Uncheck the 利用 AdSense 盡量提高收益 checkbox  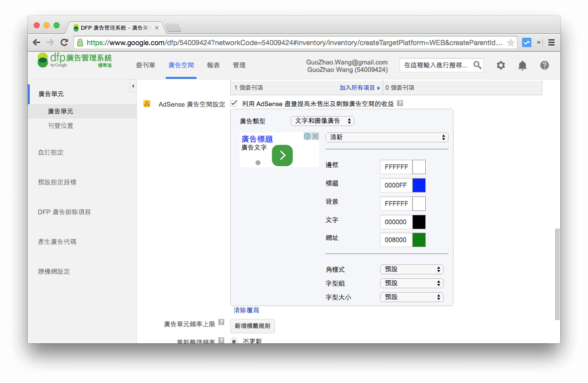pyautogui.click(x=233, y=103)
